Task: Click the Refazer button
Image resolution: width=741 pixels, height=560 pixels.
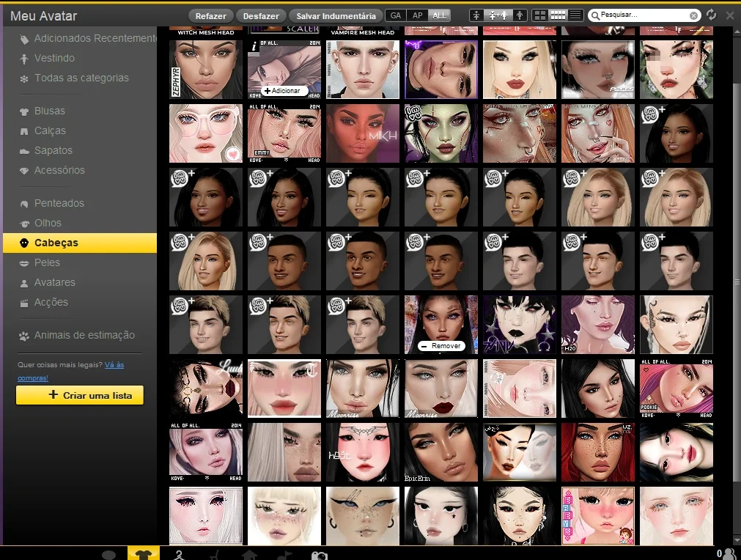Action: pos(211,15)
